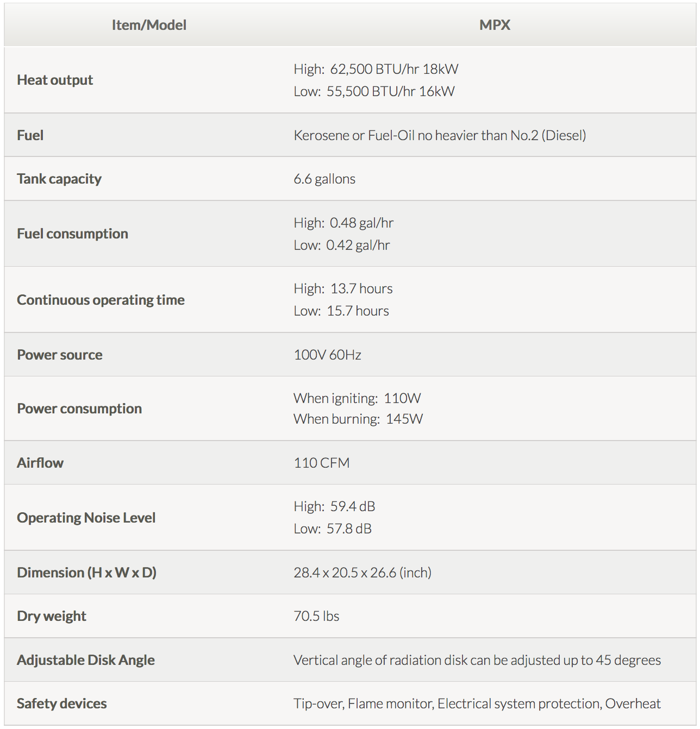Click the Low 55,500 BTU/hr value
The height and width of the screenshot is (729, 700).
[374, 91]
